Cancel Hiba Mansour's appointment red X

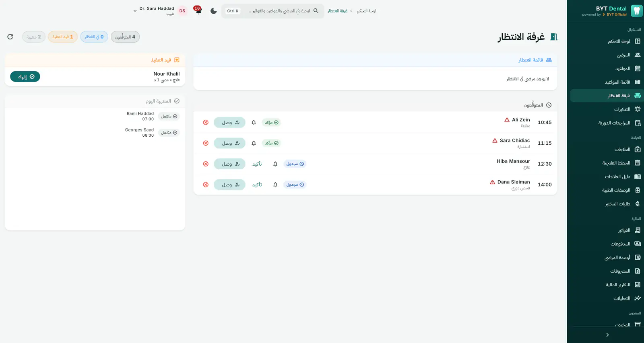[x=206, y=164]
